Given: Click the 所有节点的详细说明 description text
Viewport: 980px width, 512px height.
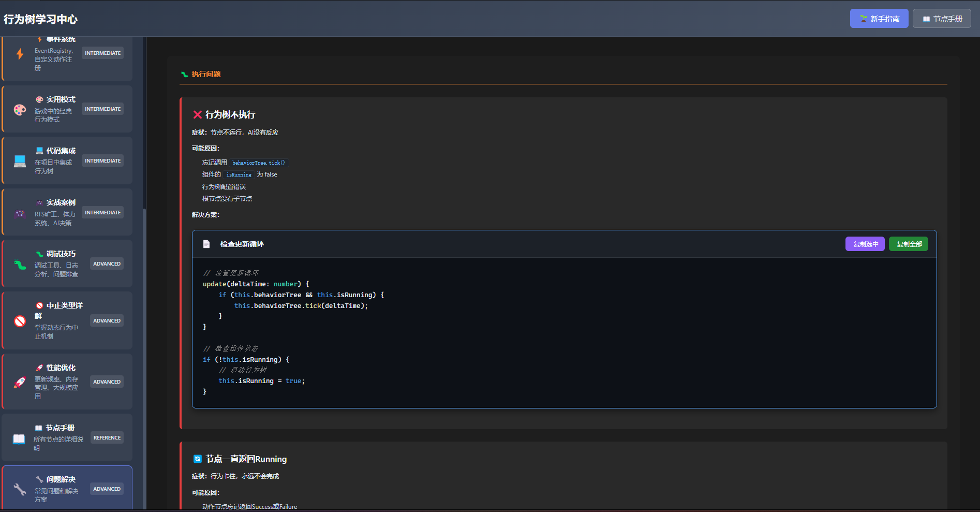Looking at the screenshot, I should point(58,444).
